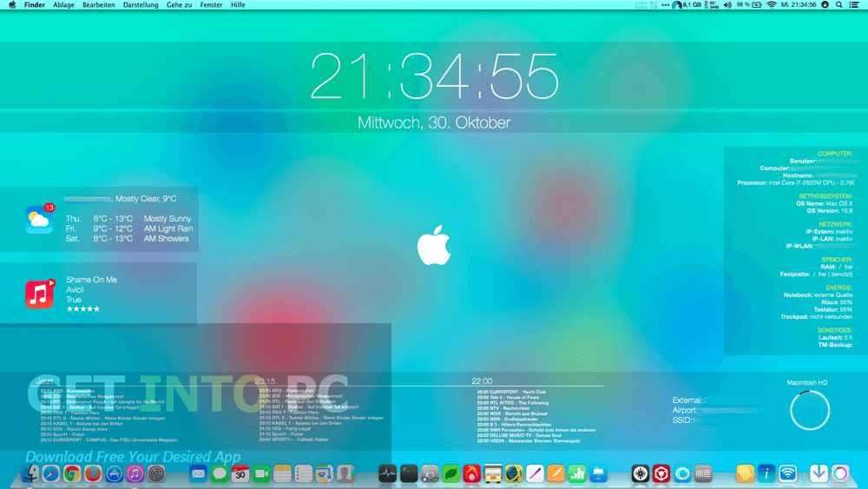Open the Hilfe menu
Screen dimensions: 868x489
(238, 4)
